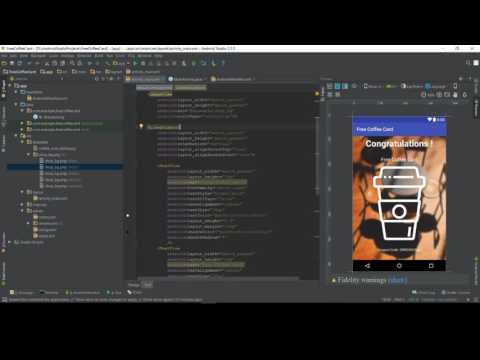Viewport: 480px width, 360px height.
Task: Collapse the java folder
Action: (x=16, y=105)
